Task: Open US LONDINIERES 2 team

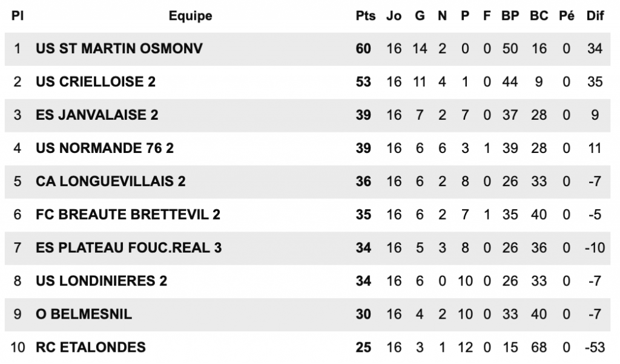Action: coord(102,281)
